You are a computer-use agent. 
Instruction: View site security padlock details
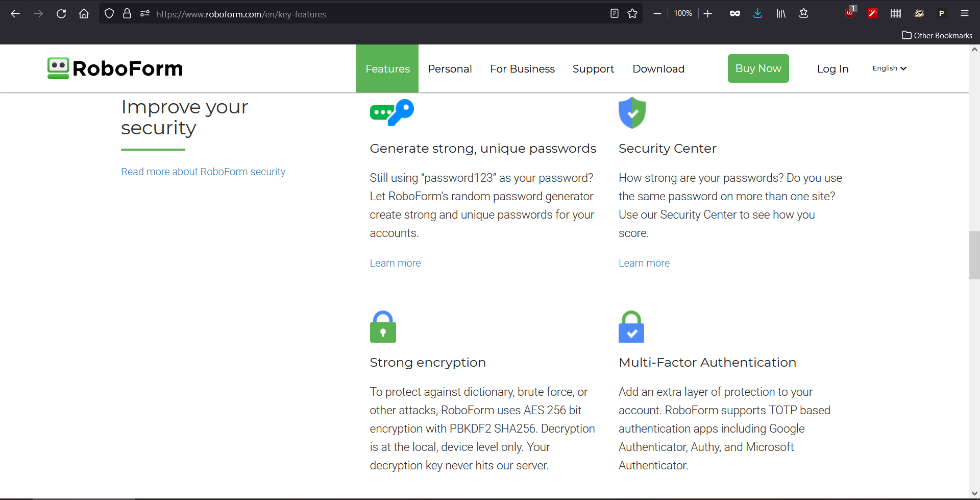[x=127, y=14]
